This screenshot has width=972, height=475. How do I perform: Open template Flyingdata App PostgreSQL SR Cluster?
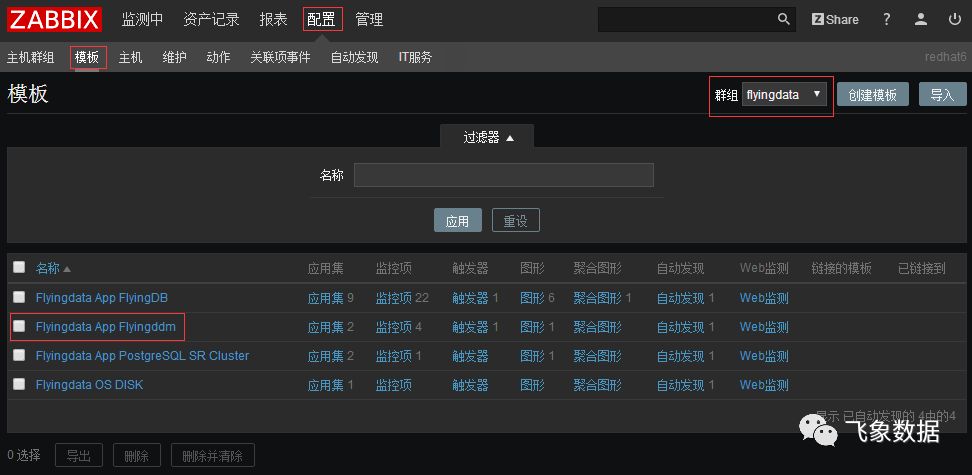click(142, 355)
